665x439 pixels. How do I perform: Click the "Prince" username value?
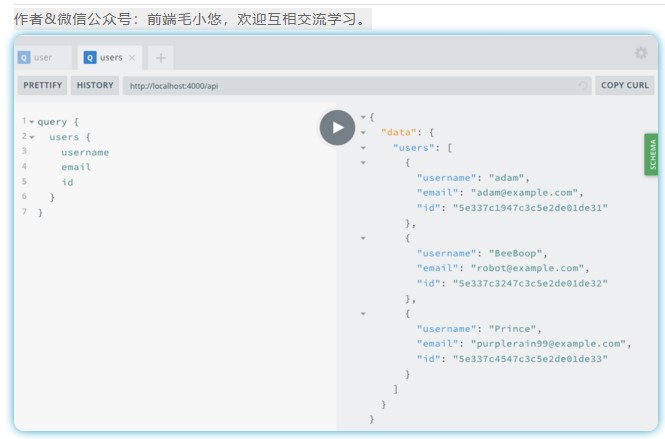coord(512,329)
